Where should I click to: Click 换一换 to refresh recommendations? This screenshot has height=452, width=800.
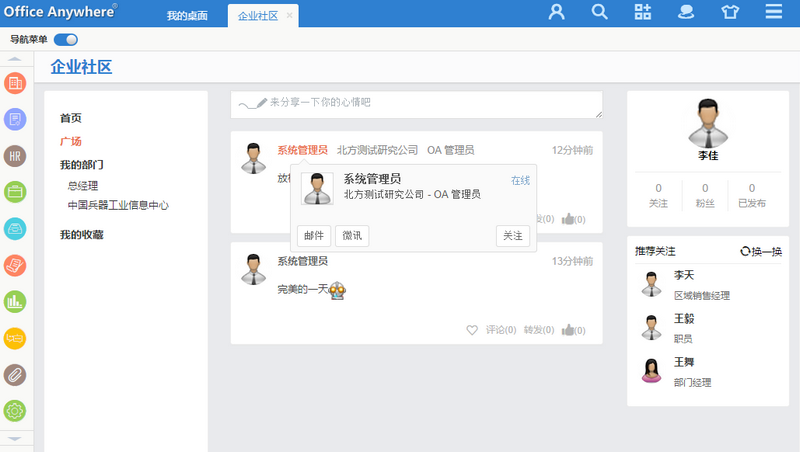tap(761, 251)
